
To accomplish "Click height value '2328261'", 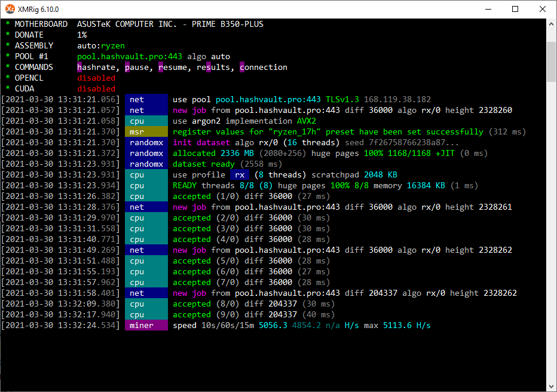I will coord(495,207).
